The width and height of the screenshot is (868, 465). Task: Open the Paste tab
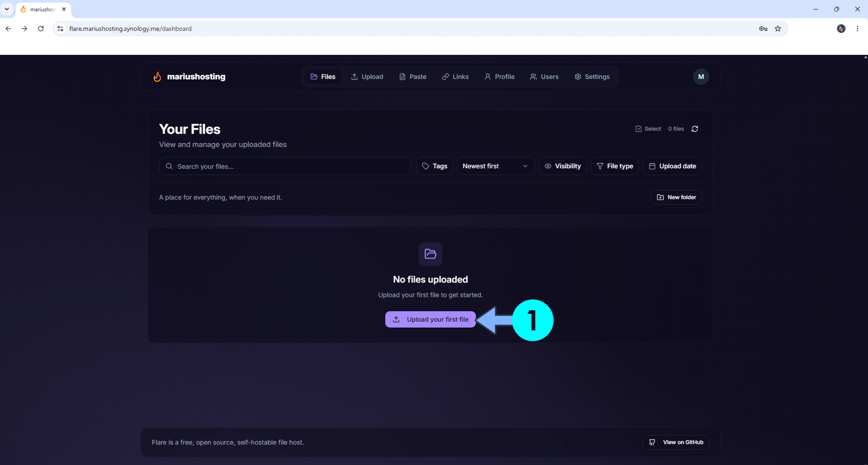(x=413, y=77)
